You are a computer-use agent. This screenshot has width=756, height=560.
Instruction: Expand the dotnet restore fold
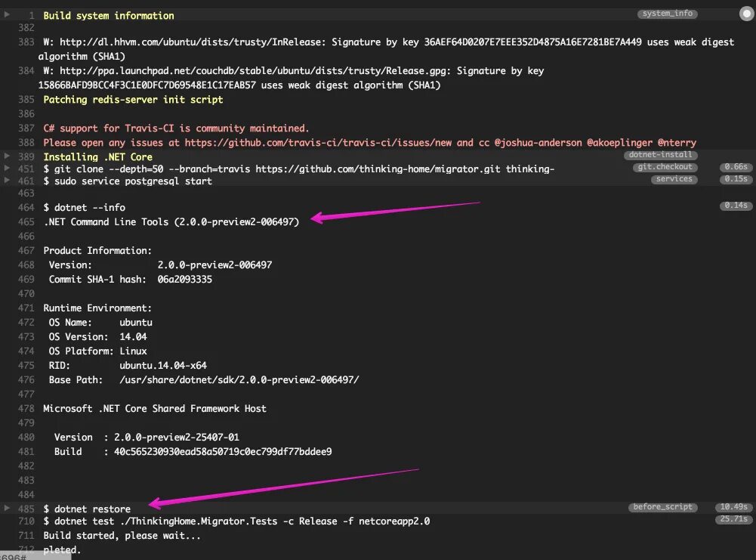[x=7, y=508]
